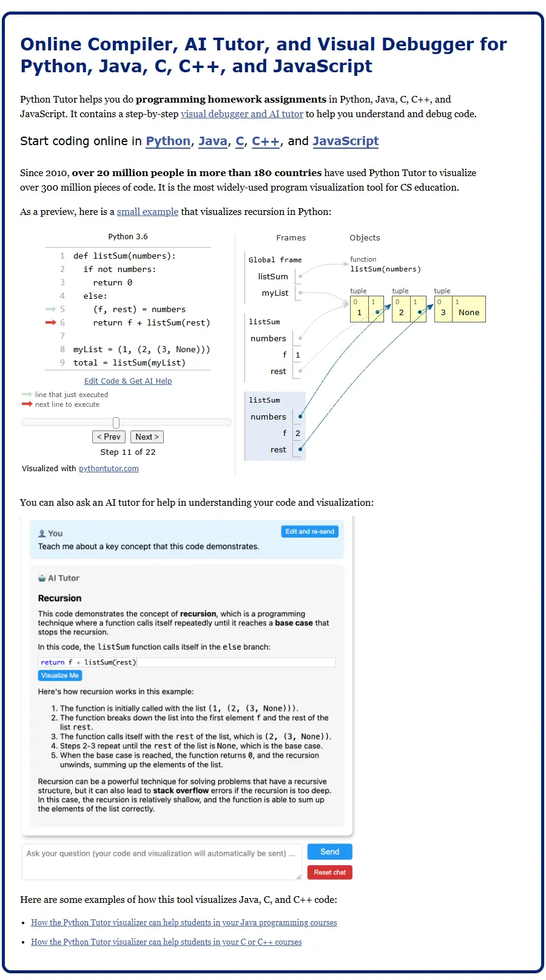Click the AI Tutor robot icon
Viewport: 546px width, 980px height.
point(42,578)
